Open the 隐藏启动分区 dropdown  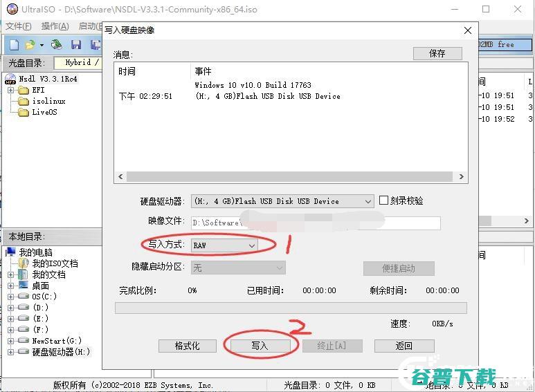click(238, 268)
